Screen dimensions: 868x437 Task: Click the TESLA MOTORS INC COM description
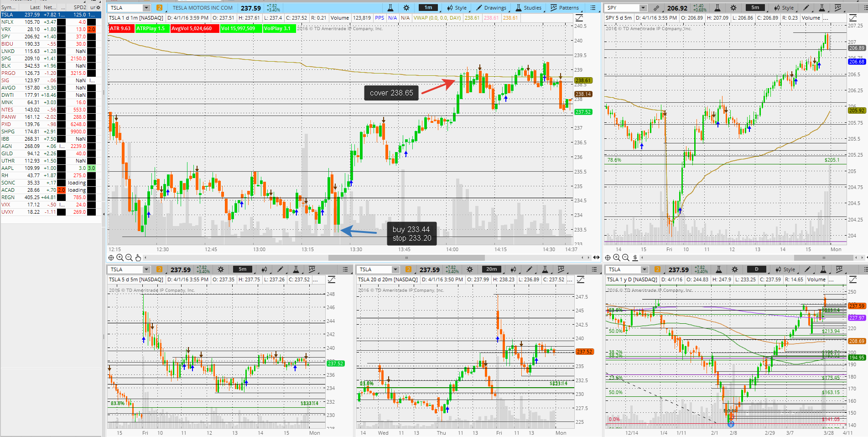[203, 8]
